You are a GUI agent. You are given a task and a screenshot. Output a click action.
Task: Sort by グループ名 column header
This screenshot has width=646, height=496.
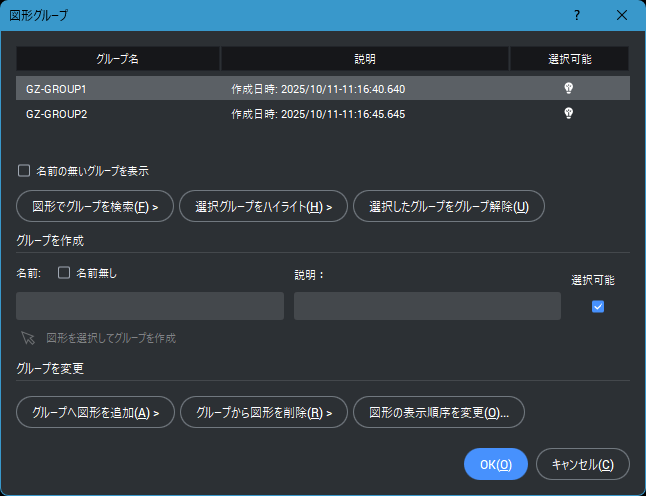pyautogui.click(x=117, y=59)
